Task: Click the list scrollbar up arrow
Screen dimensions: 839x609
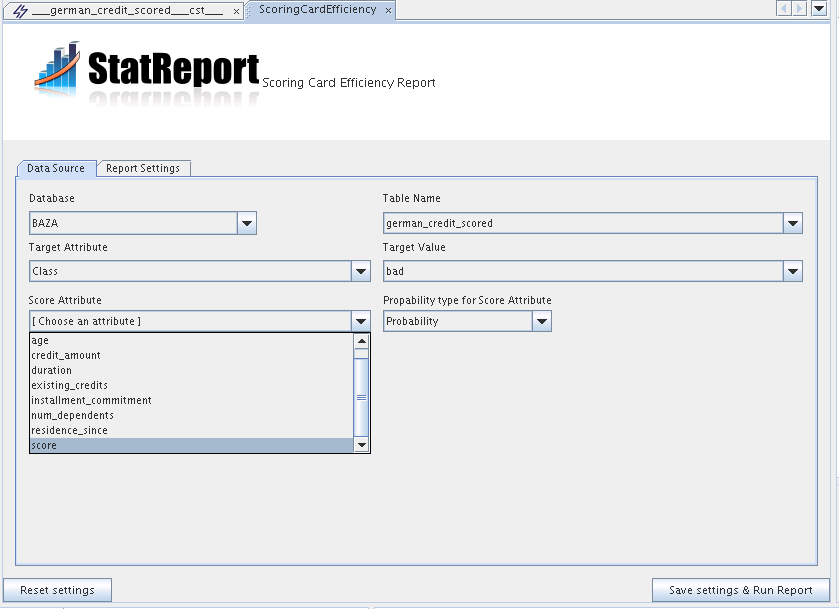Action: coord(362,341)
